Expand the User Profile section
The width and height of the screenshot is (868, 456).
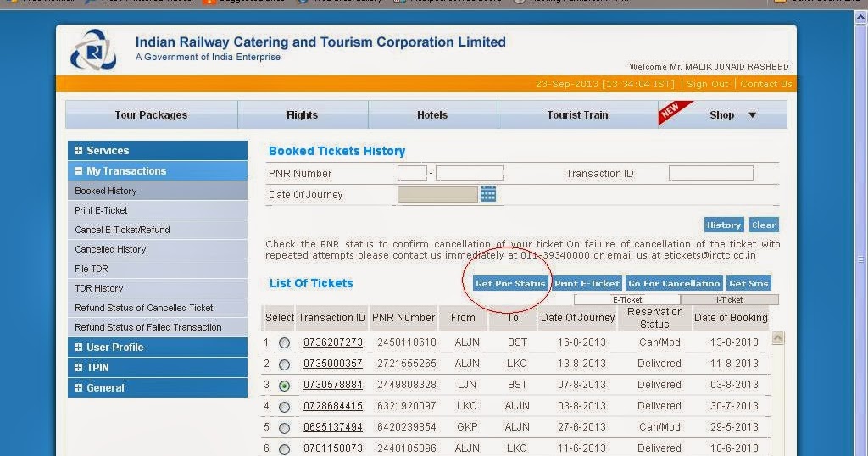[x=78, y=347]
